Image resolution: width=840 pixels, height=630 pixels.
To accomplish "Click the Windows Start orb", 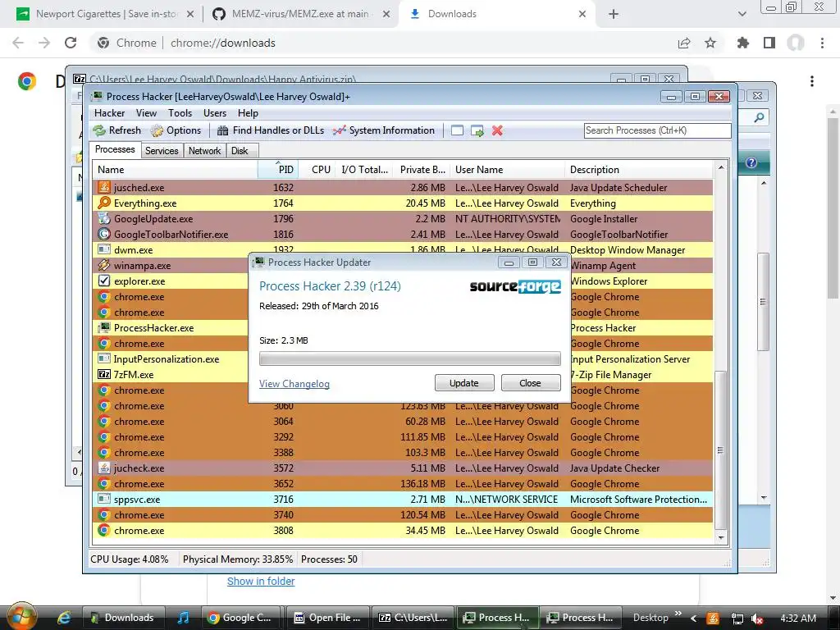I will 21,617.
